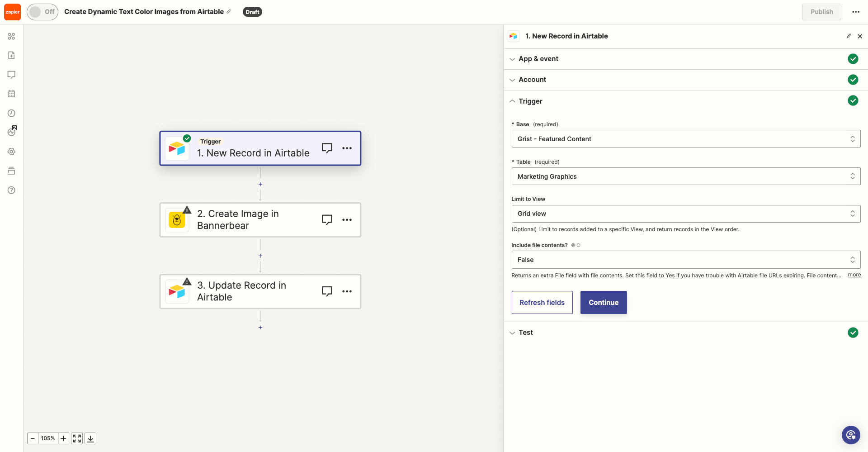Collapse the Trigger section with its chevron
This screenshot has height=452, width=868.
(x=512, y=101)
